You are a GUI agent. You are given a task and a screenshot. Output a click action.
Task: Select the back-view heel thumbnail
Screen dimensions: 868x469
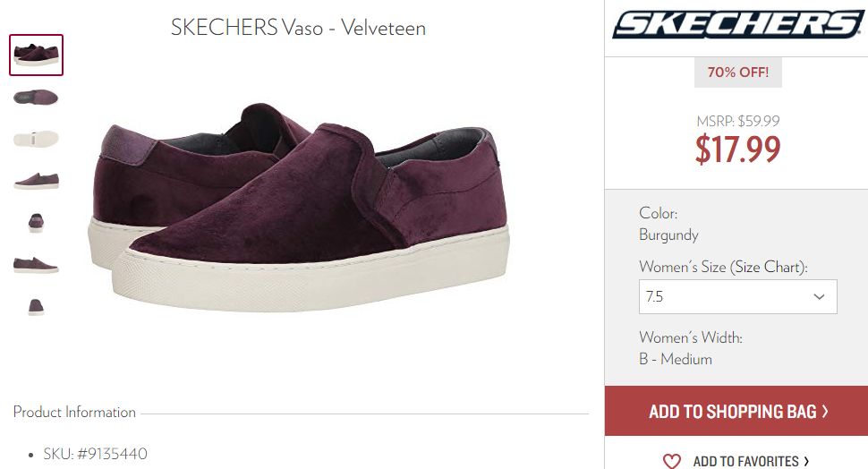pos(36,306)
